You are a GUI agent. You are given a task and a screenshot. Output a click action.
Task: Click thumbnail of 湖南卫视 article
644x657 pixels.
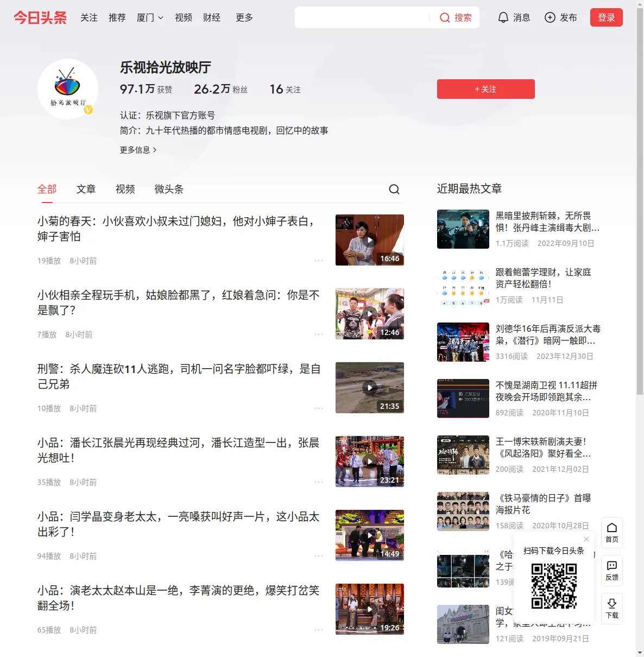point(463,399)
